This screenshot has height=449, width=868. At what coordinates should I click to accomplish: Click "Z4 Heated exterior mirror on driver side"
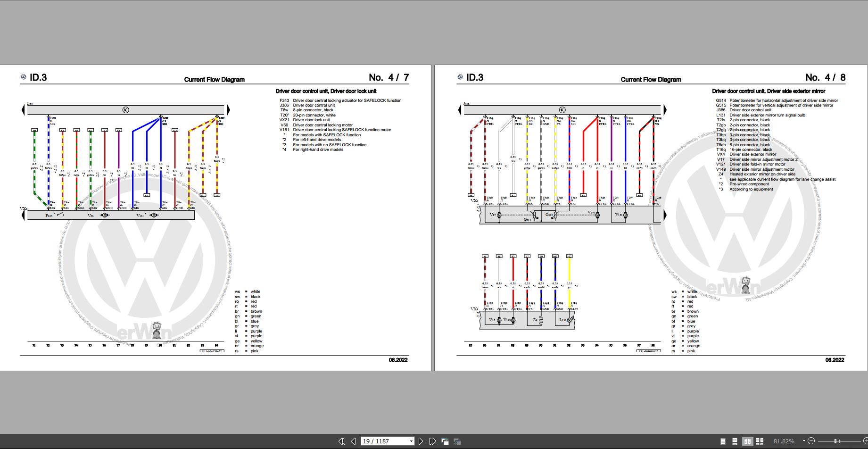coord(757,174)
